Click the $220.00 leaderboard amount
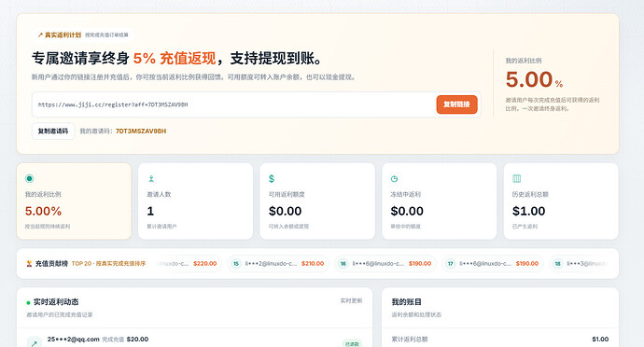The image size is (644, 347). tap(205, 264)
